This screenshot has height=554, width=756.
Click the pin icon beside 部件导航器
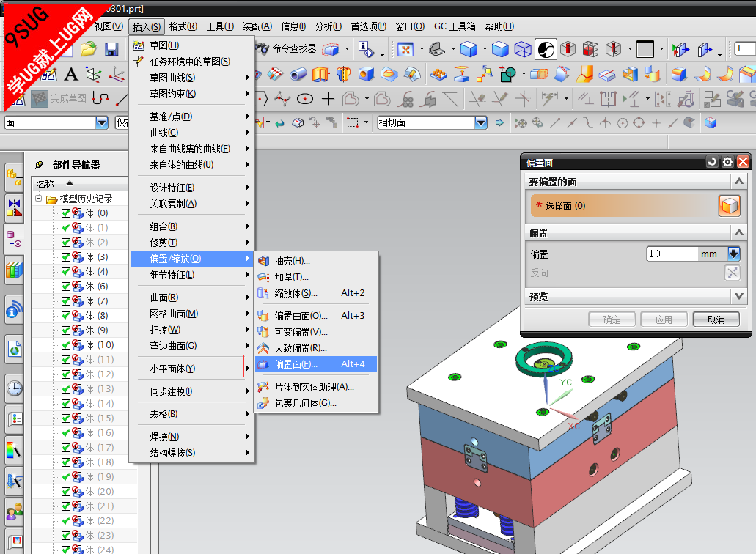click(39, 165)
